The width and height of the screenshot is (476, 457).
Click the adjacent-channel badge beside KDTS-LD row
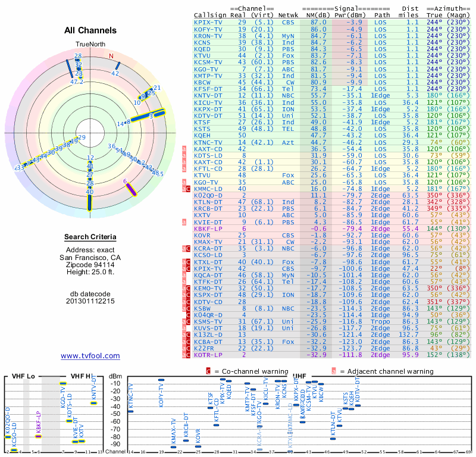(x=184, y=155)
